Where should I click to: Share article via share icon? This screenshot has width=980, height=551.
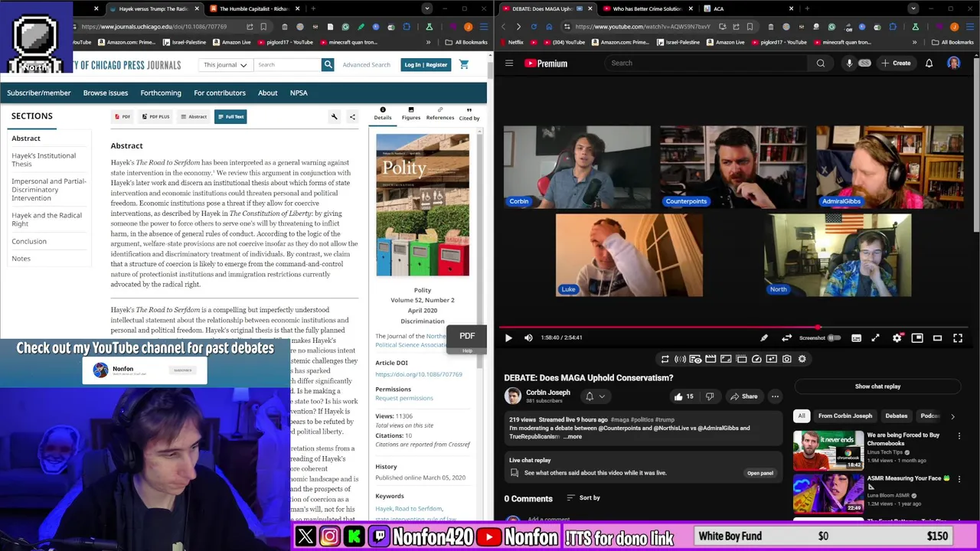click(352, 117)
